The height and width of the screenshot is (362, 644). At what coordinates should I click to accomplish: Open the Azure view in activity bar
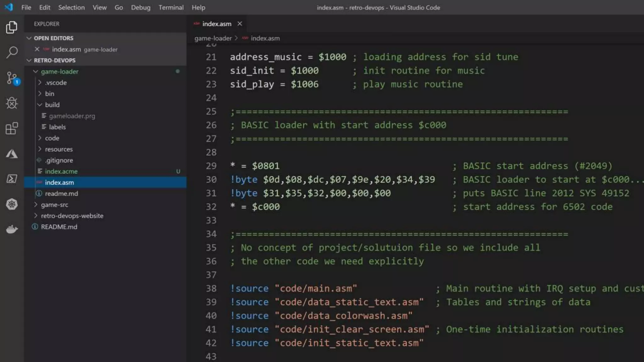[12, 154]
